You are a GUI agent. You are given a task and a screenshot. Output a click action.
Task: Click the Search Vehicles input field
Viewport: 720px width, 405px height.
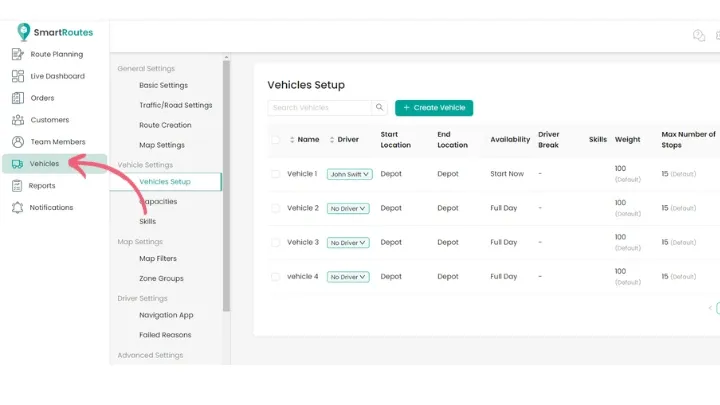tap(319, 108)
